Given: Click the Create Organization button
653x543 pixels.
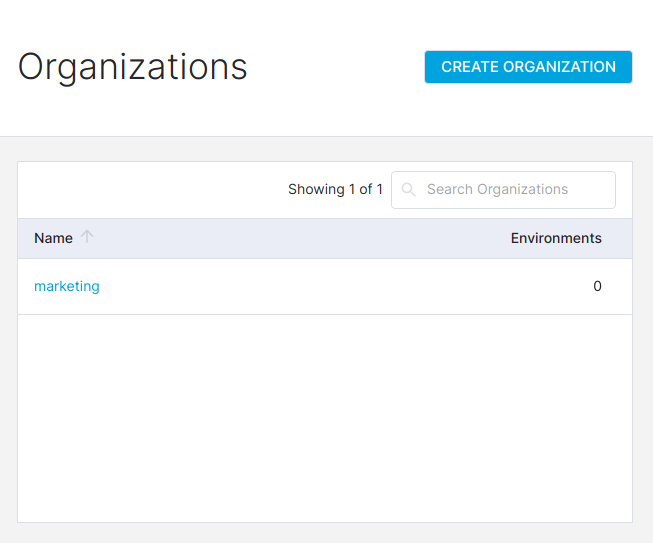Looking at the screenshot, I should click(x=528, y=67).
